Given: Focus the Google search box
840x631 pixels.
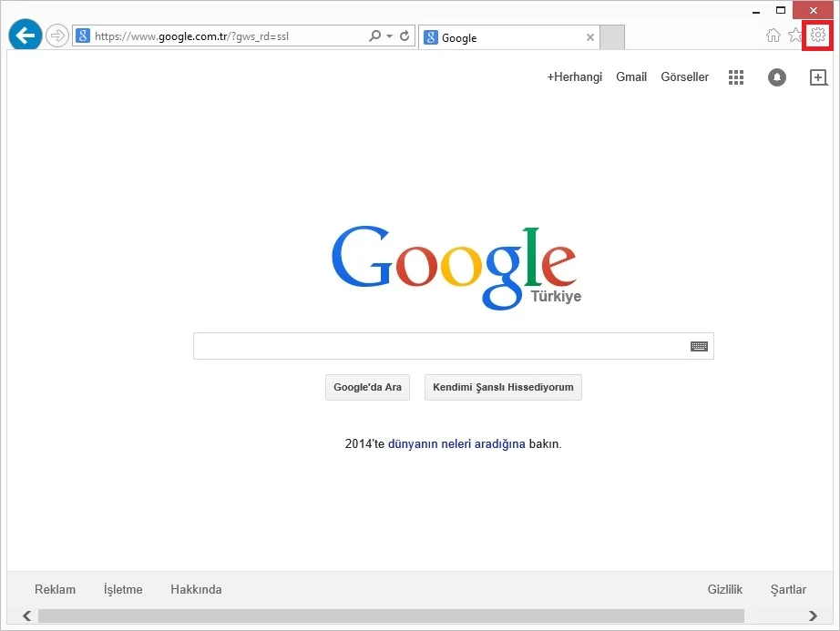Looking at the screenshot, I should click(x=453, y=346).
